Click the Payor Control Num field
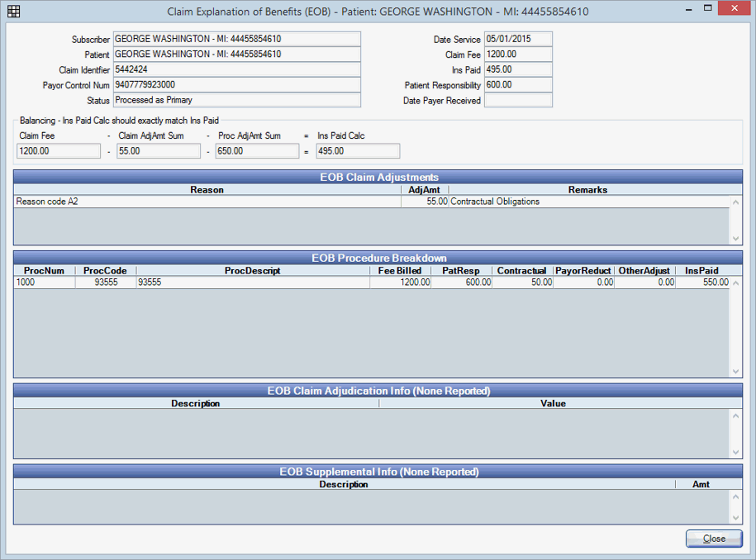Screen dimensions: 756x560 click(x=236, y=85)
